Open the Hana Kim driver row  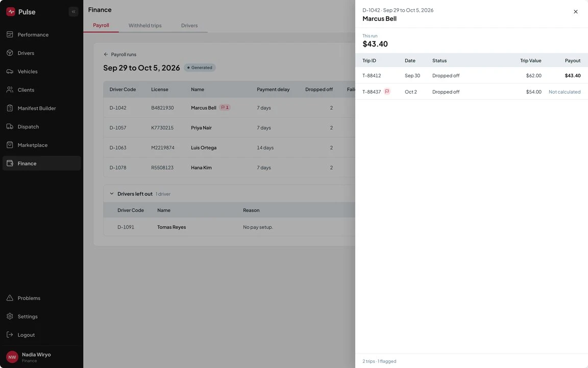click(x=229, y=168)
